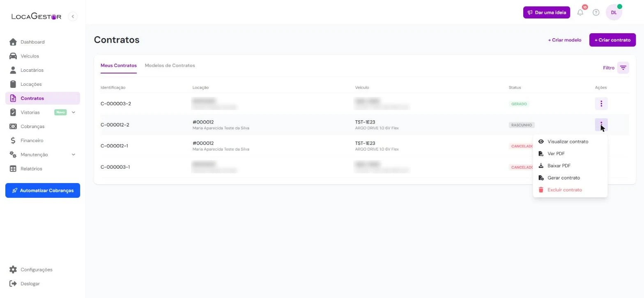This screenshot has height=298, width=644.
Task: Open Locações in the sidebar
Action: pos(43,84)
